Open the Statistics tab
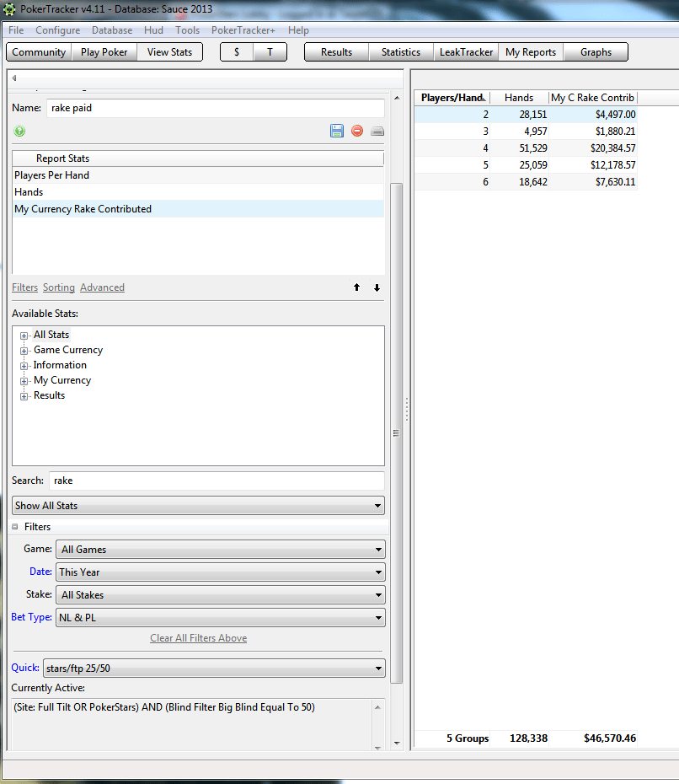Screen dimensions: 679x784 [x=401, y=52]
